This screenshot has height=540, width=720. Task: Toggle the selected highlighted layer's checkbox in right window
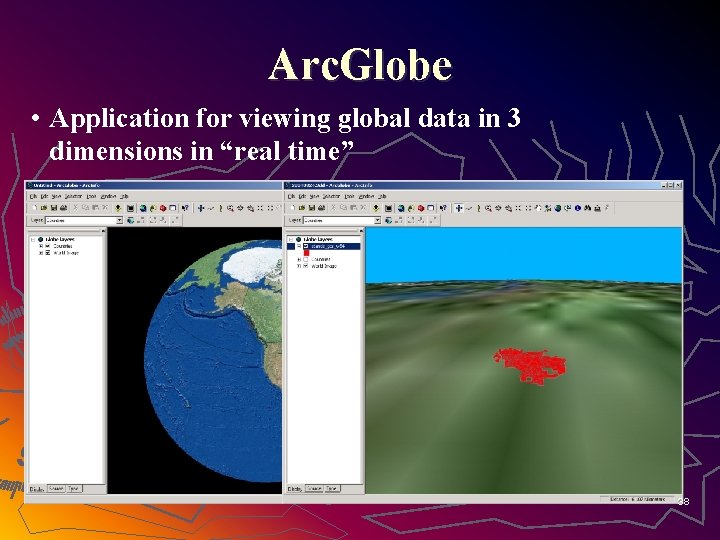tap(306, 247)
